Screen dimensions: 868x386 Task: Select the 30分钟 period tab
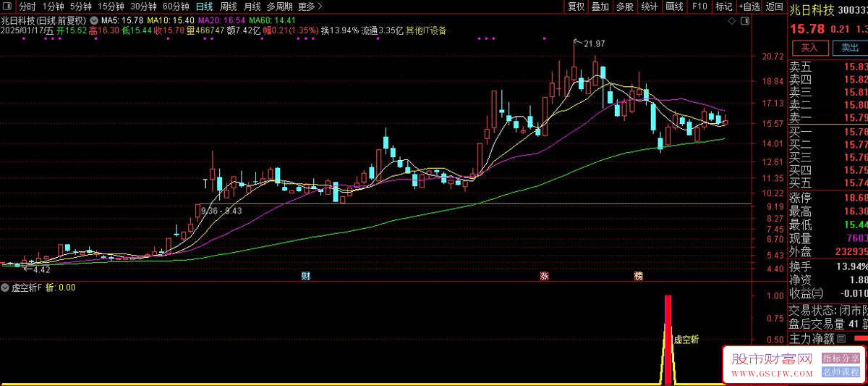coord(143,7)
